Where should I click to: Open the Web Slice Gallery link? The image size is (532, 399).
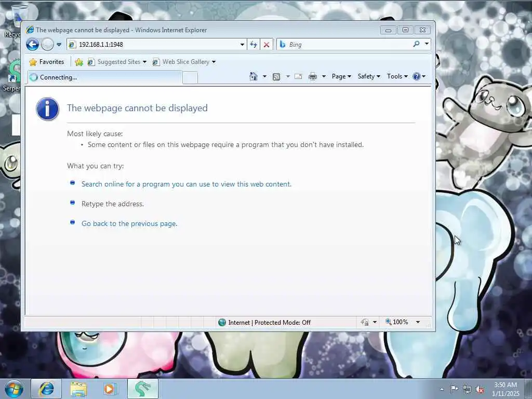pyautogui.click(x=184, y=62)
